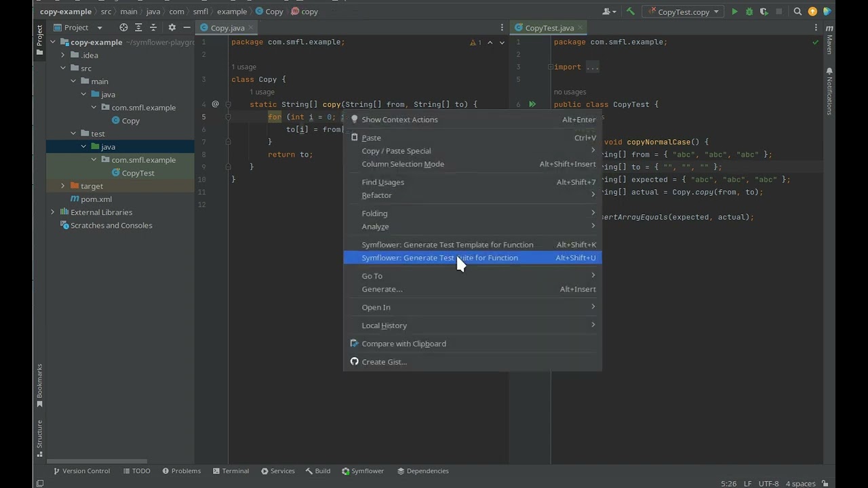Expand the .idea folder
This screenshot has width=868, height=488.
click(63, 55)
